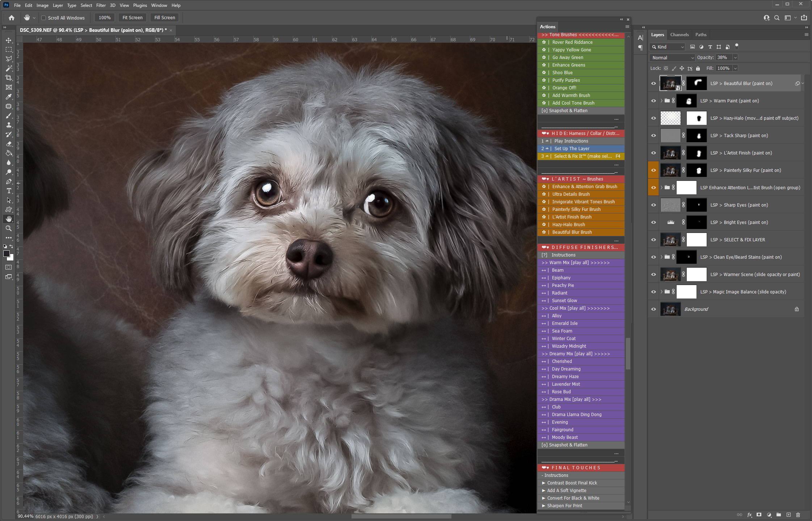Image resolution: width=812 pixels, height=521 pixels.
Task: Click the Home icon in options bar
Action: [12, 17]
